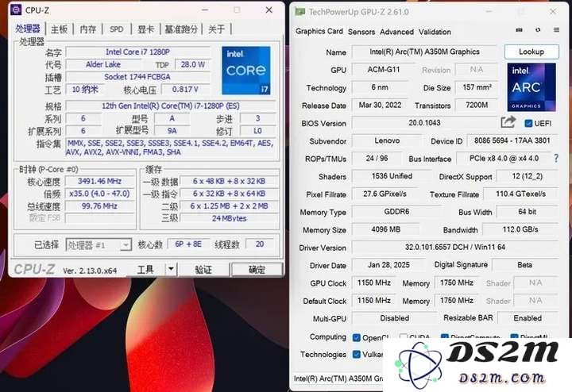This screenshot has height=392, width=572.
Task: Click the Bus Interface question mark
Action: [x=556, y=158]
